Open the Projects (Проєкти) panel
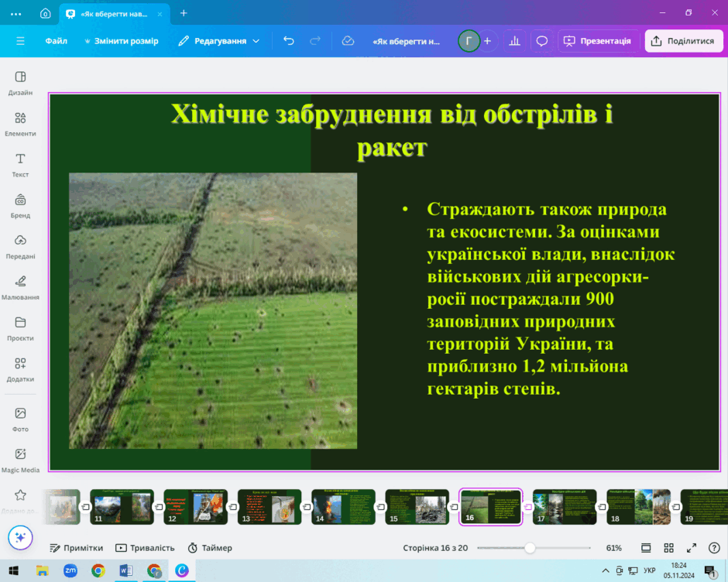The height and width of the screenshot is (582, 728). tap(20, 328)
